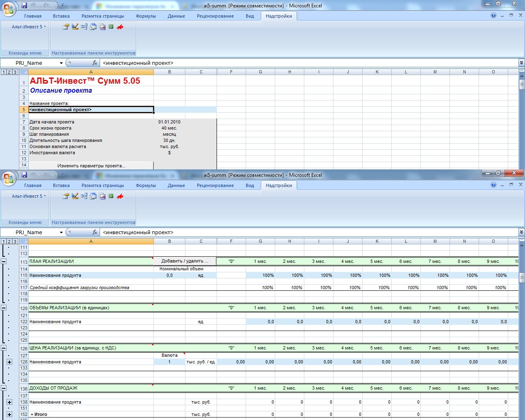Open Name Box dropdown in upper window
Viewport: 525px width, 420px height.
(x=61, y=63)
